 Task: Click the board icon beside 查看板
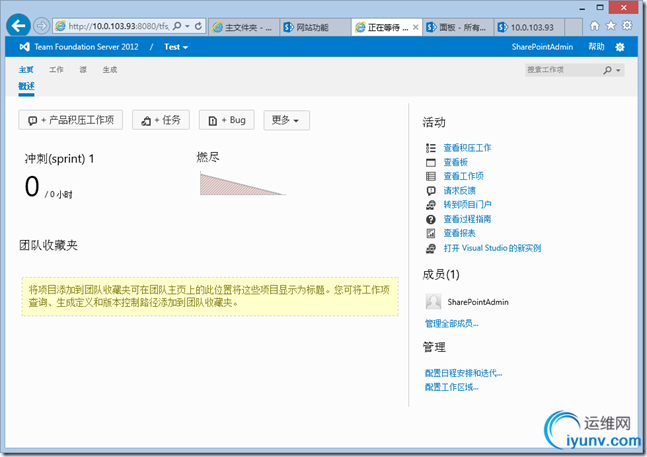[431, 162]
